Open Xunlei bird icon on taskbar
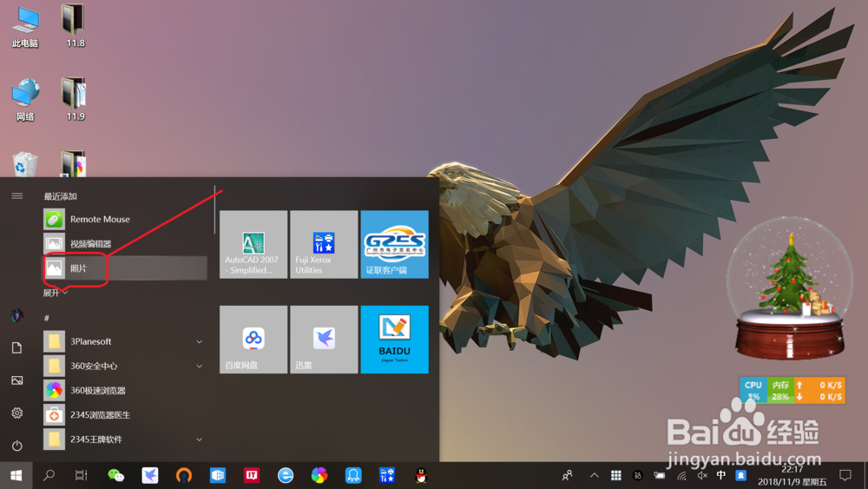This screenshot has height=489, width=868. (150, 475)
